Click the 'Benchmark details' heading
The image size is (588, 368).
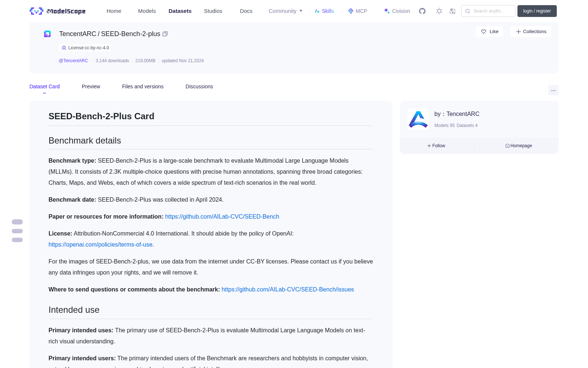(85, 141)
